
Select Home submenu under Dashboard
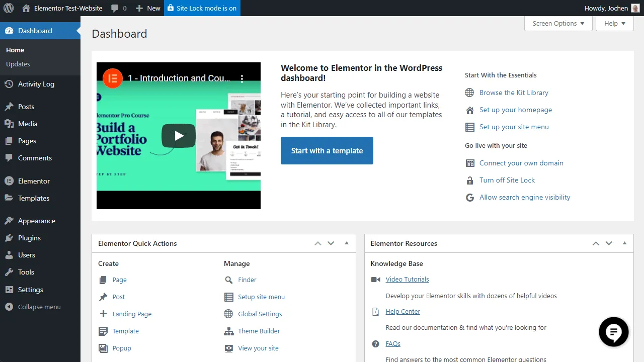[15, 50]
